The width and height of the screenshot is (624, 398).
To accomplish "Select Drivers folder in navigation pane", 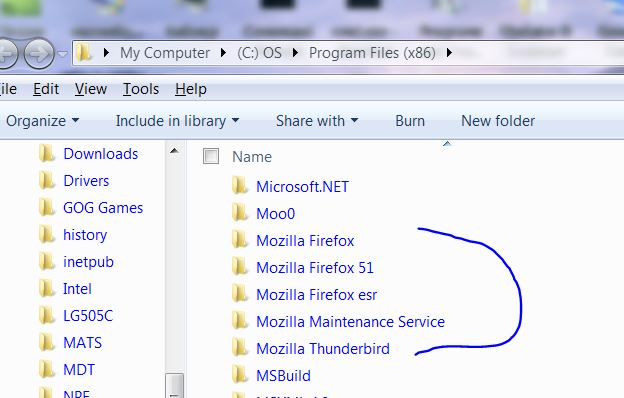I will [86, 181].
